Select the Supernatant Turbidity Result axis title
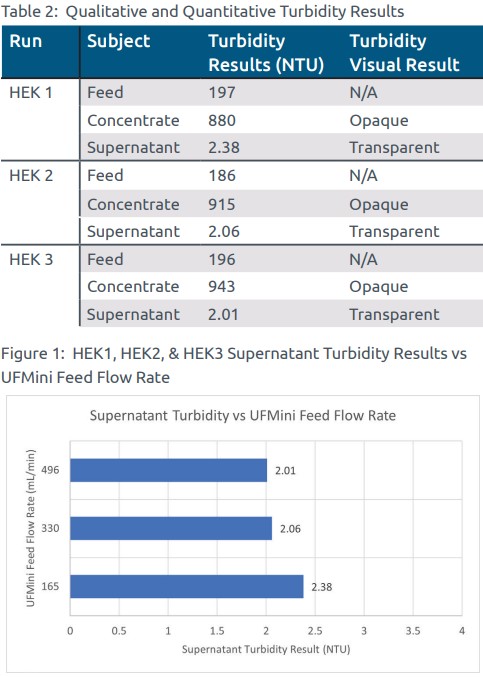This screenshot has height=677, width=483. coord(266,649)
